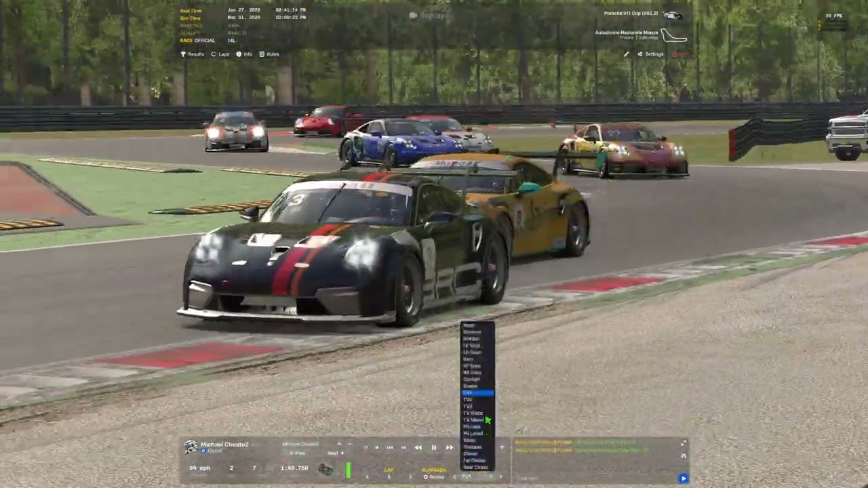Open the Rules panel

point(269,54)
